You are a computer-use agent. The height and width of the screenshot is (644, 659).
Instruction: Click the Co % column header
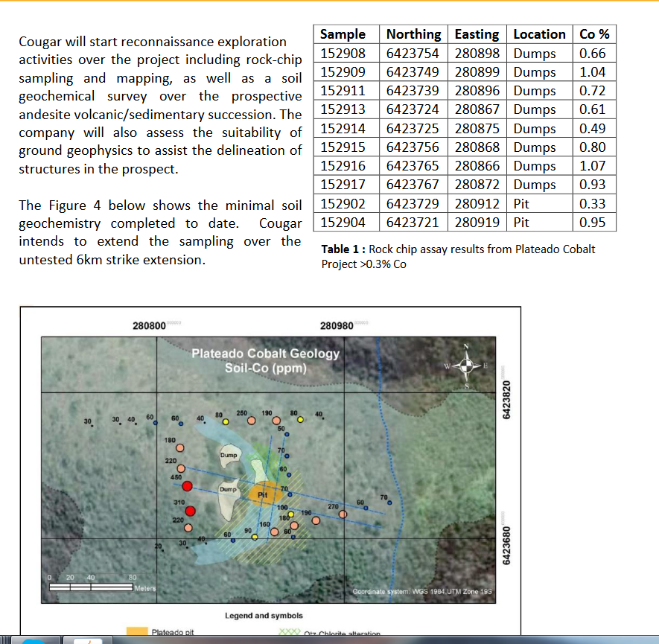[x=594, y=34]
